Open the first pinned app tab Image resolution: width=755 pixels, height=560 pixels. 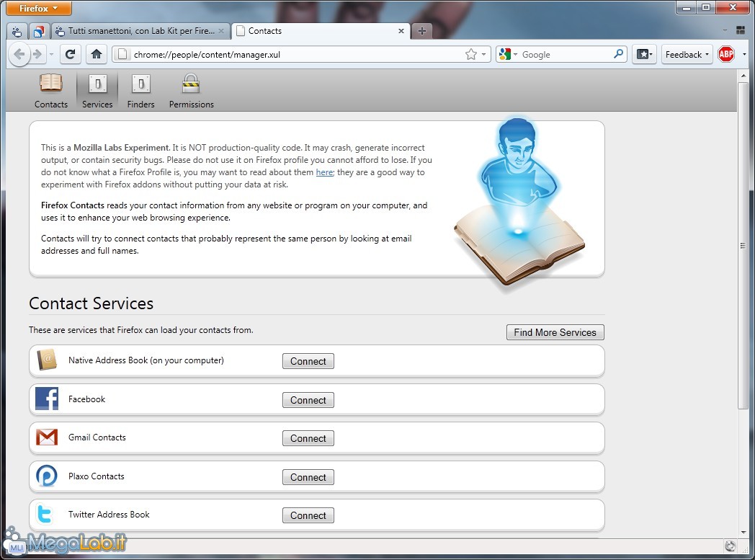coord(17,31)
